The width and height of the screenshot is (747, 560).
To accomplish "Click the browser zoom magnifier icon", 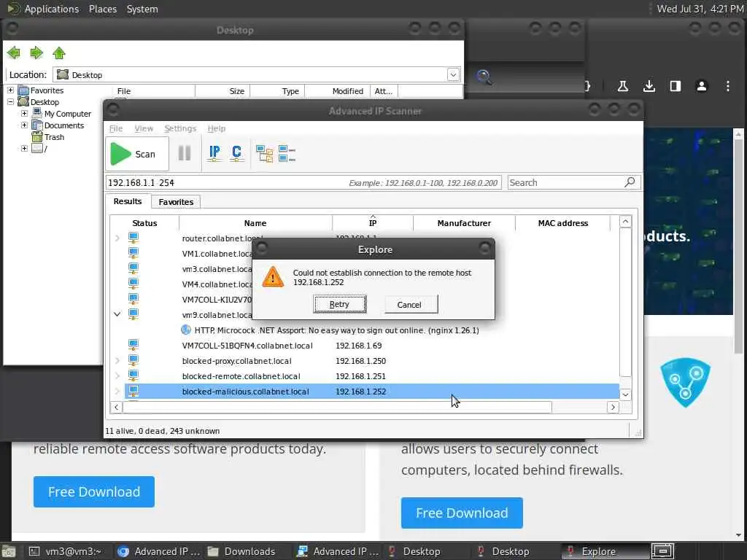I will click(x=484, y=77).
